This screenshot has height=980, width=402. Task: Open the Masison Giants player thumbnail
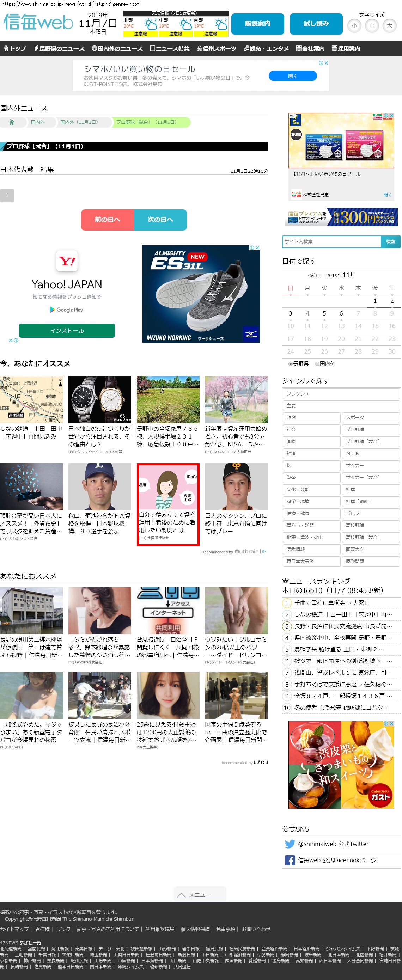236,486
